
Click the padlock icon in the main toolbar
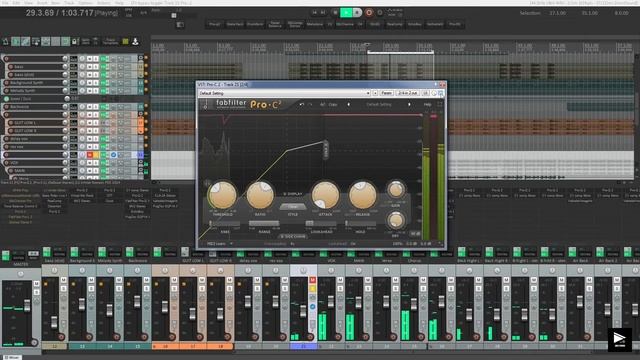(x=74, y=41)
